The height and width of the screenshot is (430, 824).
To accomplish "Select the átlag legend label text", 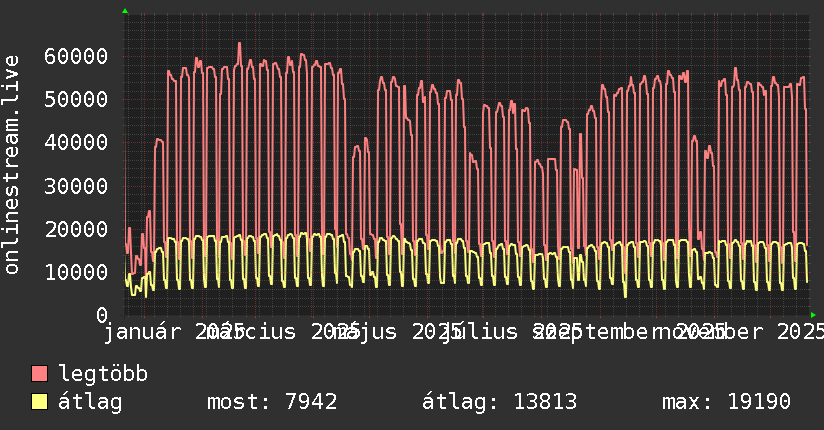I will pyautogui.click(x=90, y=402).
